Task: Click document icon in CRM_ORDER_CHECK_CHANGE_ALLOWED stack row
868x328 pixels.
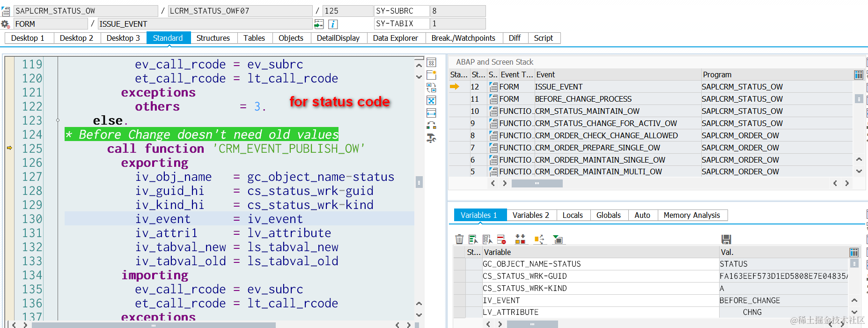Action: tap(493, 135)
